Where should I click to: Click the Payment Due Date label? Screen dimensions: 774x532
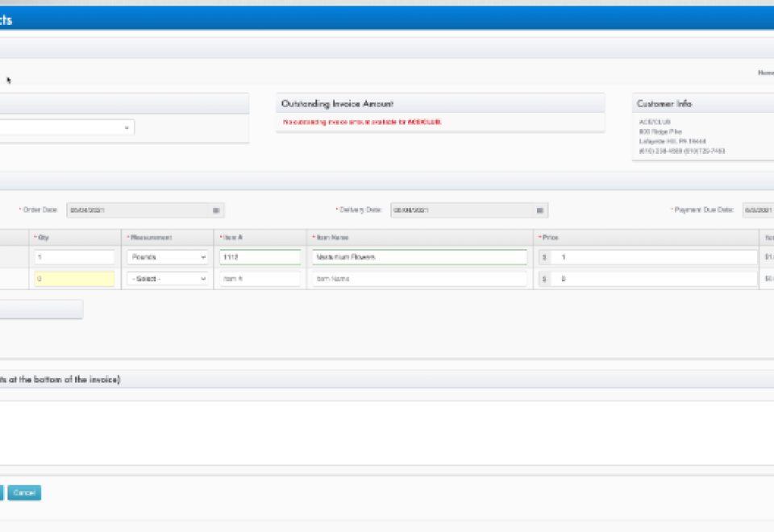point(704,210)
